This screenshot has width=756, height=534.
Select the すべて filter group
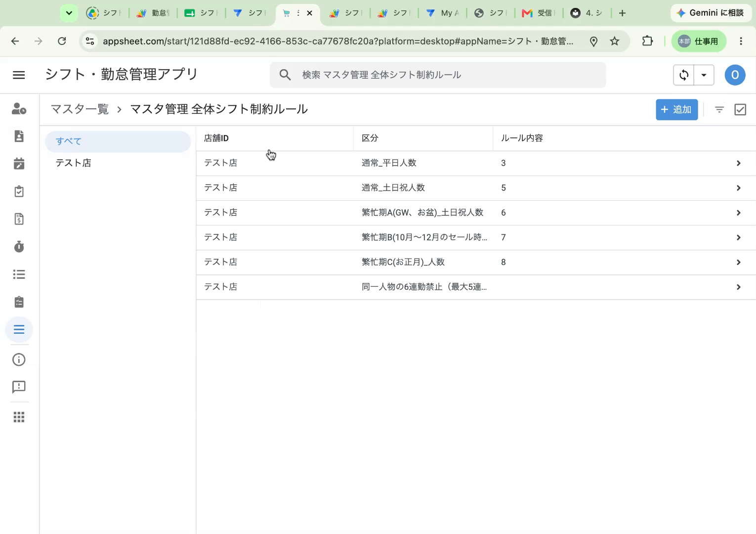click(118, 141)
